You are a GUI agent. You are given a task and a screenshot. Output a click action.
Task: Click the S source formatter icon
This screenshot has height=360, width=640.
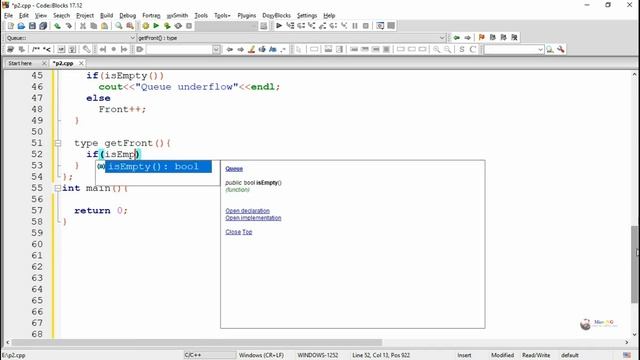[462, 49]
